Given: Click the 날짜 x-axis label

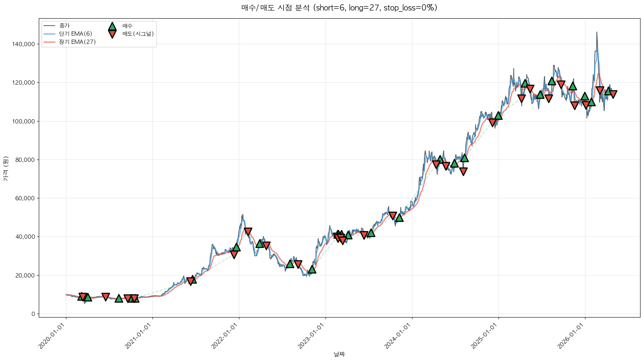Looking at the screenshot, I should (x=339, y=354).
